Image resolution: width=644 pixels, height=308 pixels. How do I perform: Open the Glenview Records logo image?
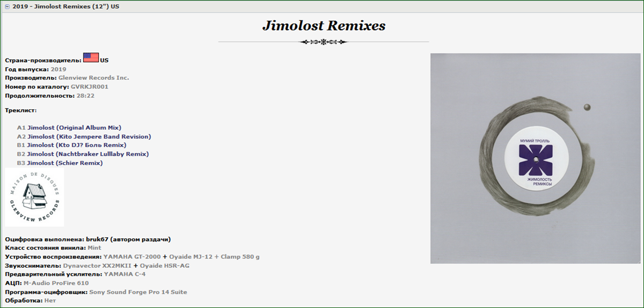pos(34,197)
